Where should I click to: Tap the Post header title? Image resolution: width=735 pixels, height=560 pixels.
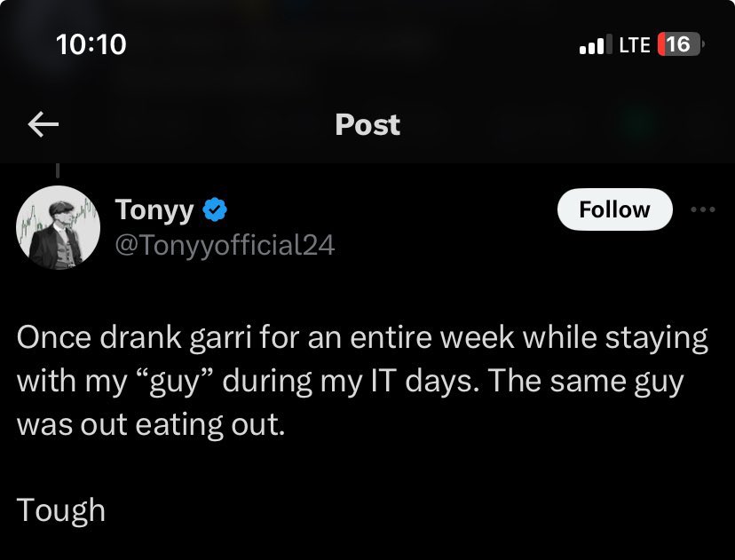367,124
